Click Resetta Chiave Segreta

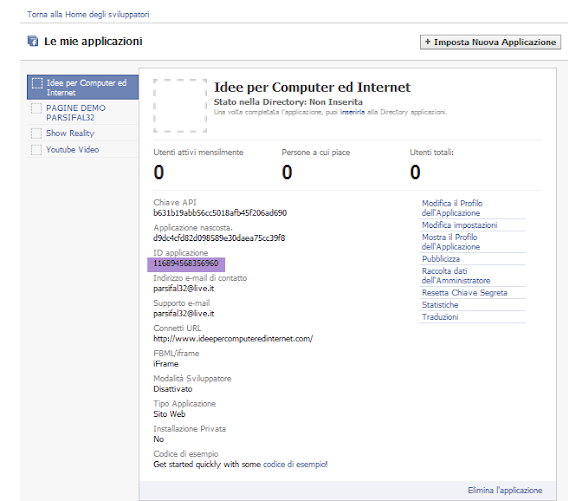point(464,292)
